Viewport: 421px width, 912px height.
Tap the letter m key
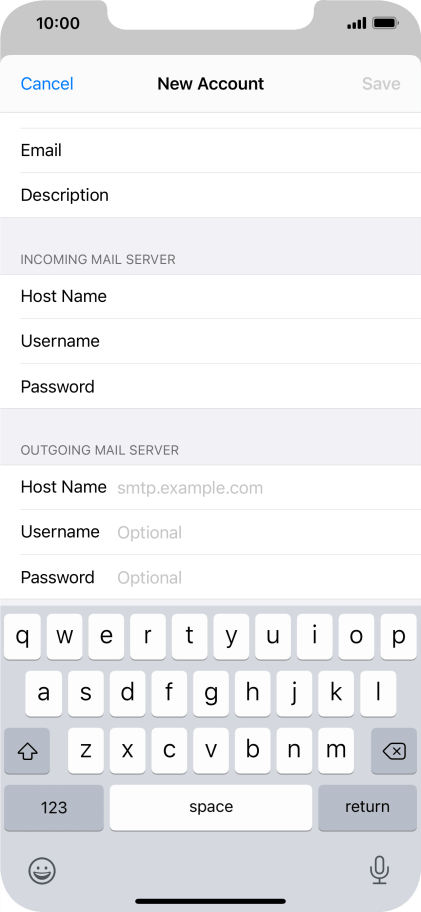point(336,751)
